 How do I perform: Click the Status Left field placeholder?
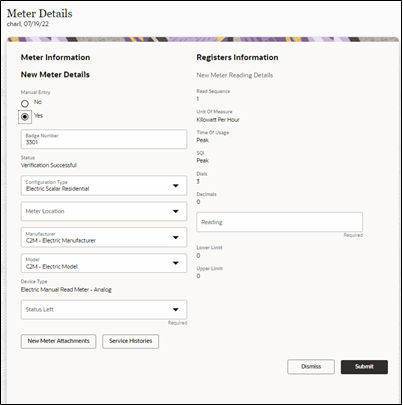coord(39,310)
